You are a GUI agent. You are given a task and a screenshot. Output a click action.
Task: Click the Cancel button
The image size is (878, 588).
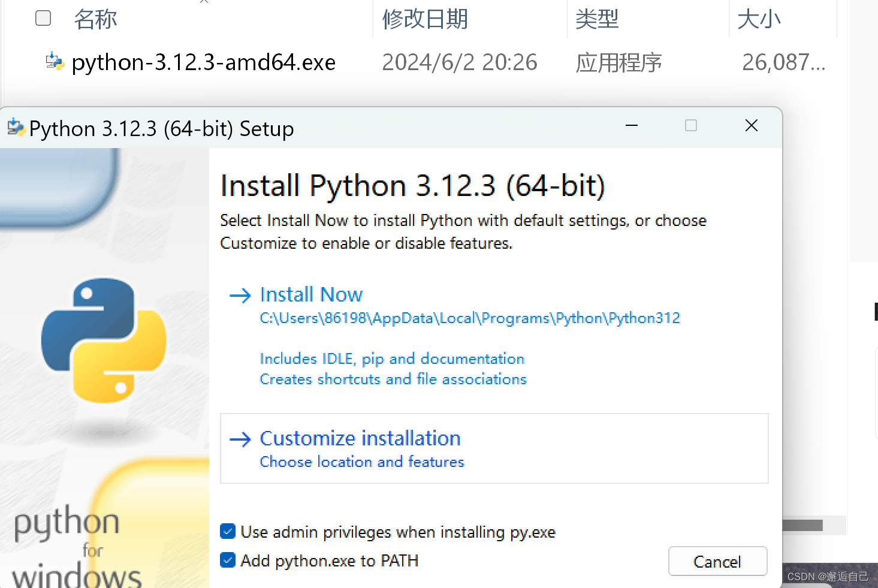(x=718, y=561)
